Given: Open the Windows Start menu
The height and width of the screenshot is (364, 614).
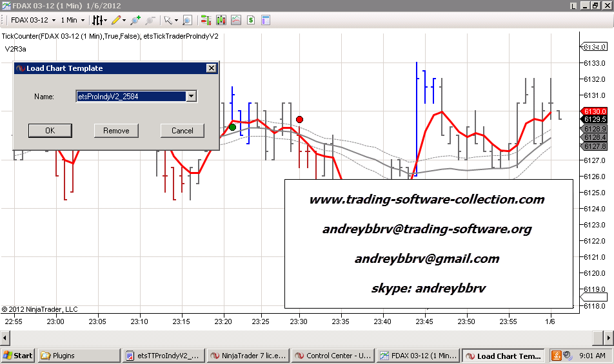Looking at the screenshot, I should (x=18, y=356).
